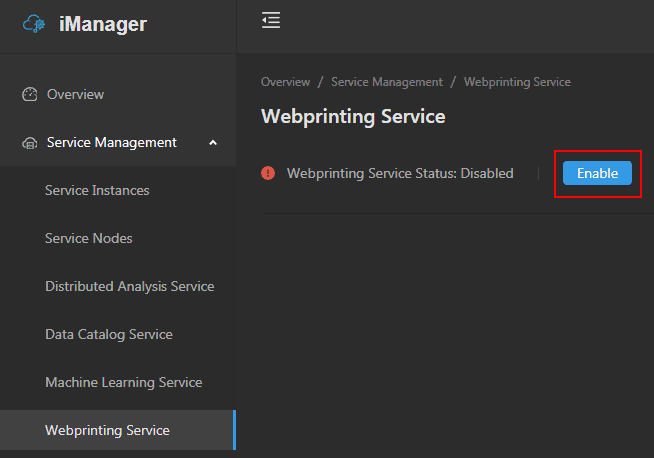Click the Webprinting Service Status text
This screenshot has width=654, height=458.
click(400, 173)
